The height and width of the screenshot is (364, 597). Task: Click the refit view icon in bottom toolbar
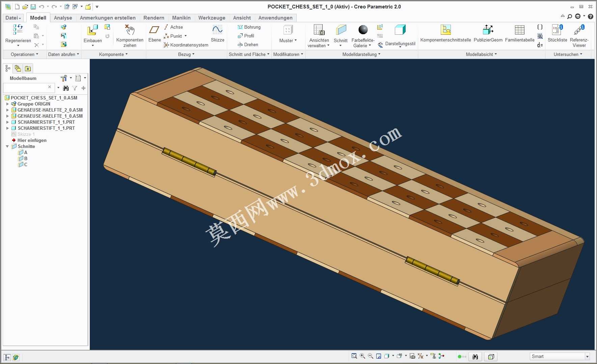point(354,356)
